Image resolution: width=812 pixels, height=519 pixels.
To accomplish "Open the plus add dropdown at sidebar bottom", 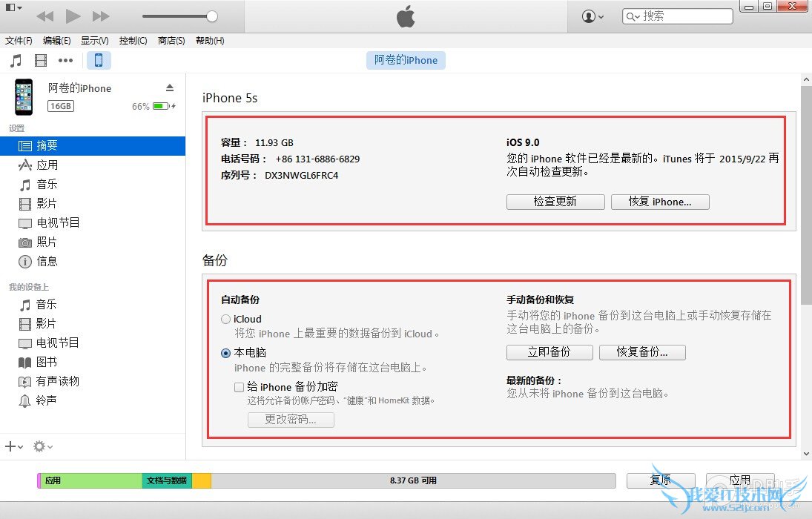I will pyautogui.click(x=14, y=446).
